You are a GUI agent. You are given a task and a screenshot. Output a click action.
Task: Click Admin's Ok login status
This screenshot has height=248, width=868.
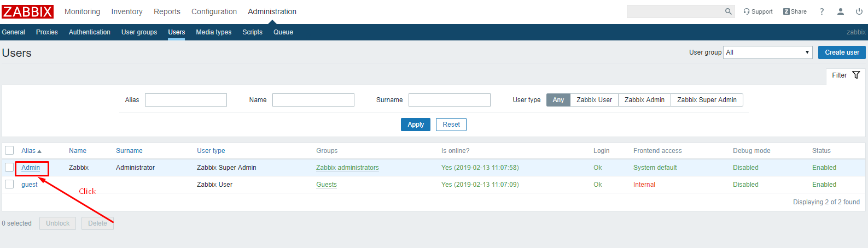(598, 168)
